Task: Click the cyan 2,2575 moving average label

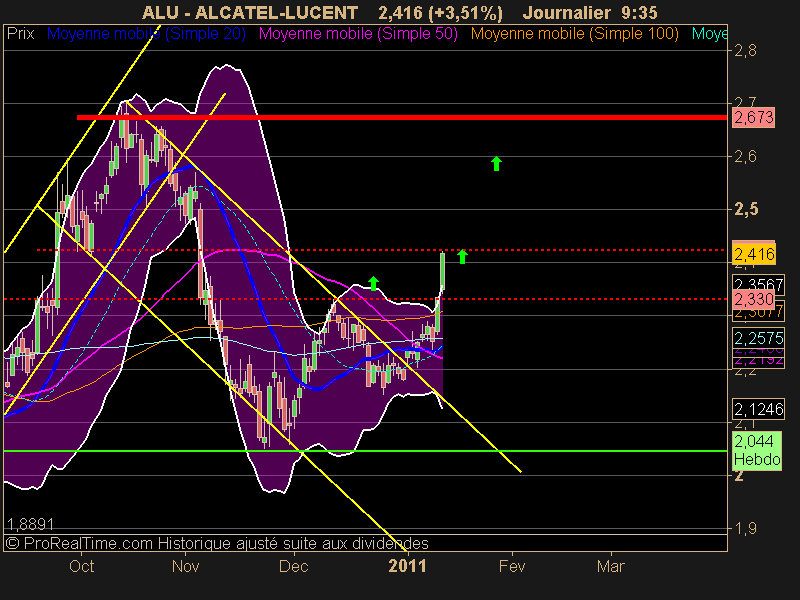Action: 758,338
